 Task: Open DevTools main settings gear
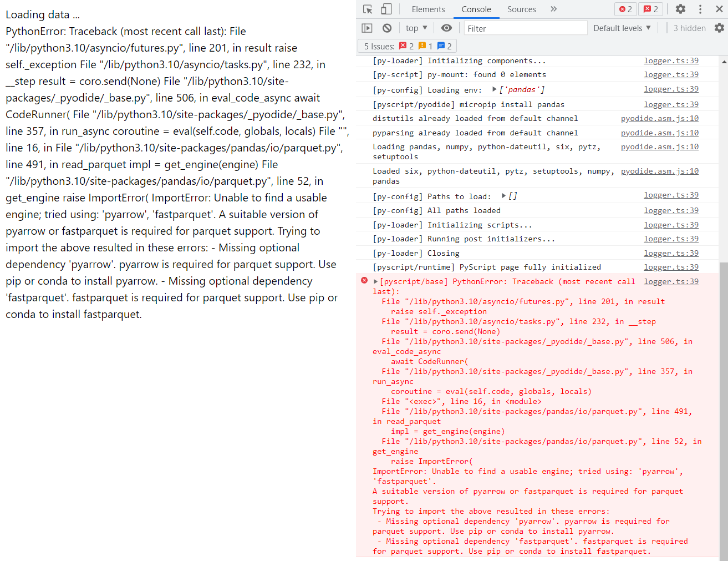[x=680, y=9]
